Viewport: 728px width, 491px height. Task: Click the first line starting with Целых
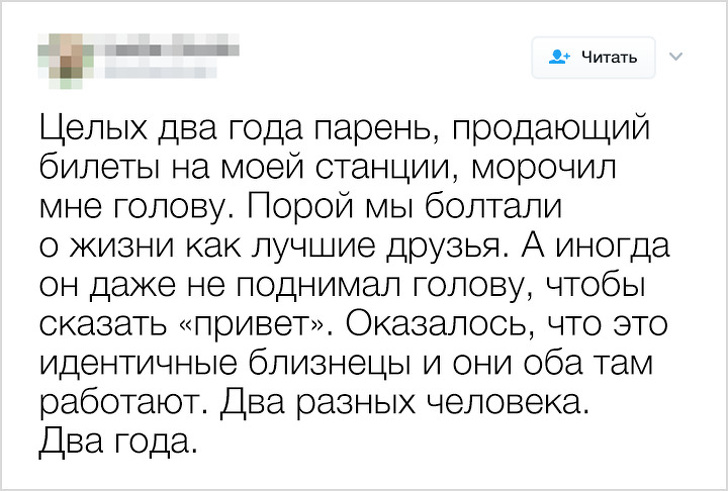tap(345, 128)
